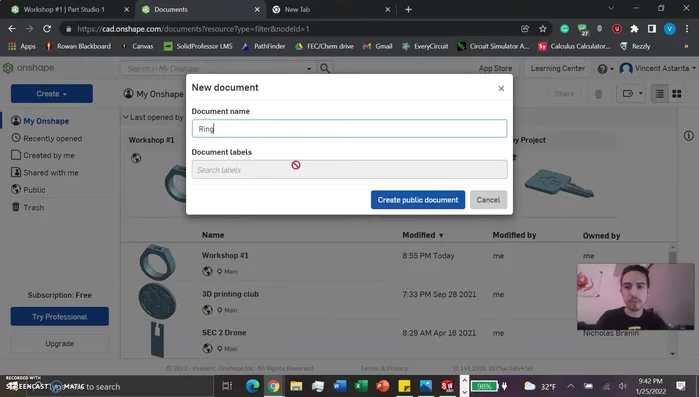The image size is (699, 397).
Task: Open File Explorer from taskbar
Action: tap(296, 386)
